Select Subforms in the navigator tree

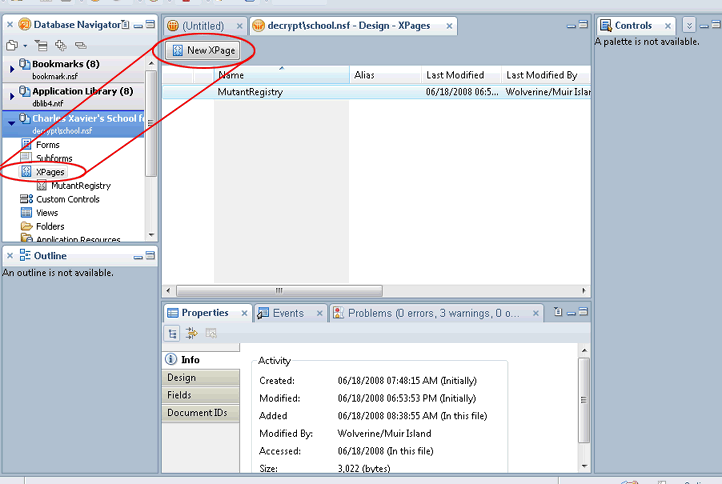[54, 158]
